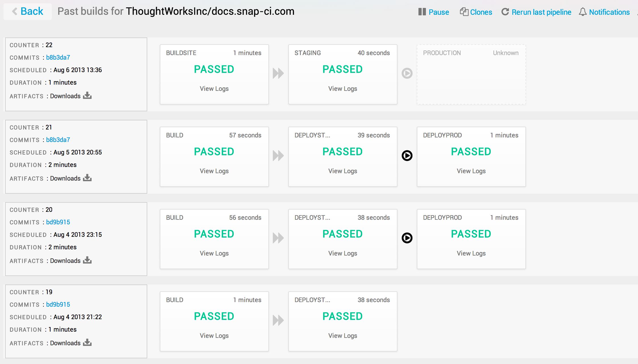The height and width of the screenshot is (364, 638).
Task: Click the Notifications text link
Action: [609, 12]
